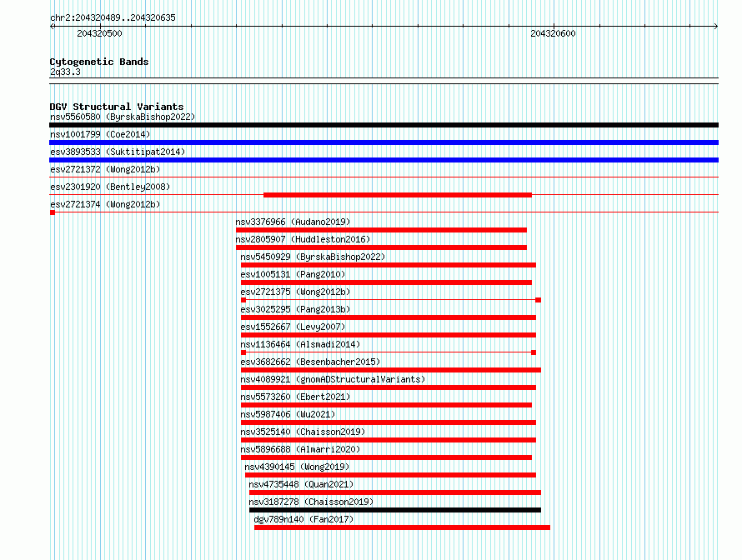Viewport: 742px width, 560px height.
Task: Click nsv4735448 (Quan2021) label
Action: pos(302,484)
